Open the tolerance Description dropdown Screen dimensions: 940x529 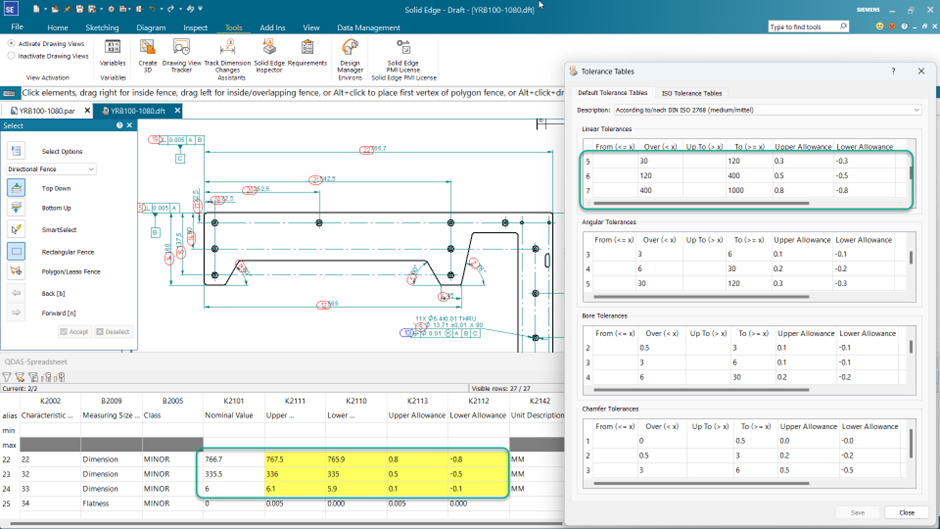pos(767,110)
